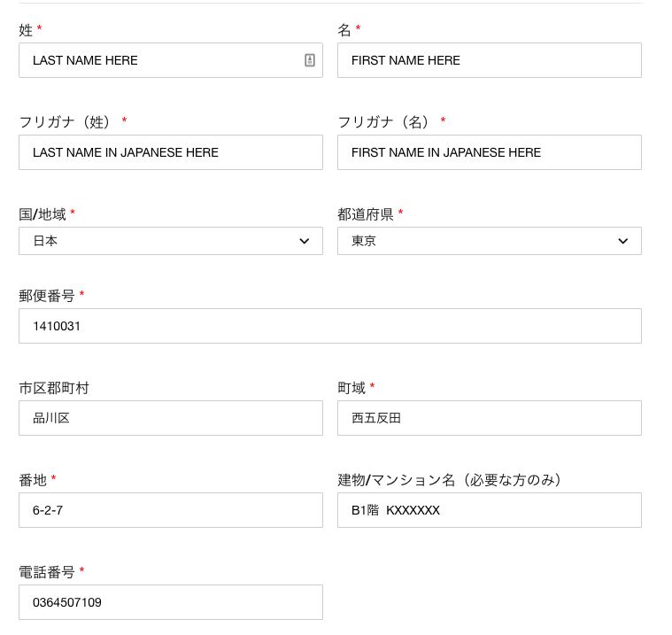Click the 姓 field label
The image size is (672, 635).
(x=26, y=30)
